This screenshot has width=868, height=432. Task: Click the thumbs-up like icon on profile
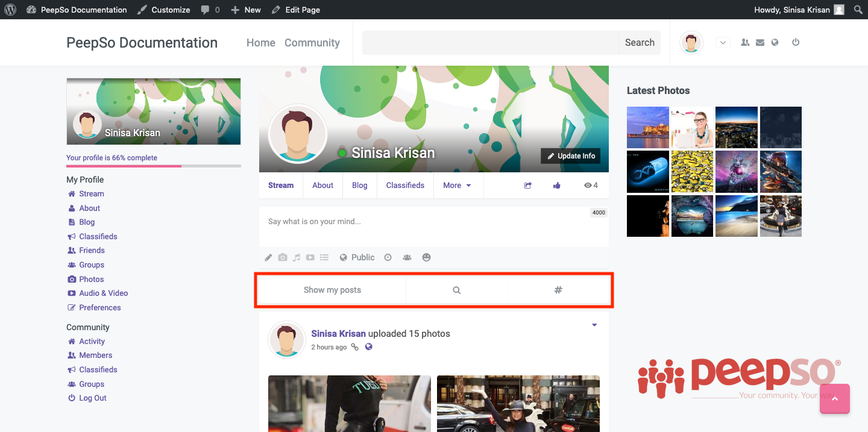pos(557,186)
